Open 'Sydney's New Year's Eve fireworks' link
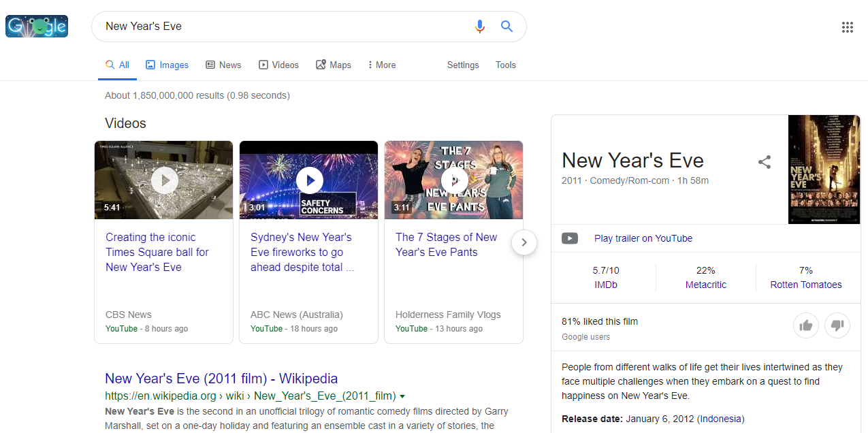The image size is (868, 433). pyautogui.click(x=302, y=252)
